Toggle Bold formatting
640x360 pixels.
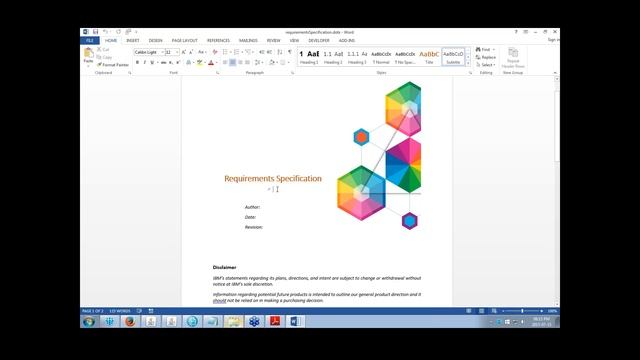pyautogui.click(x=137, y=62)
